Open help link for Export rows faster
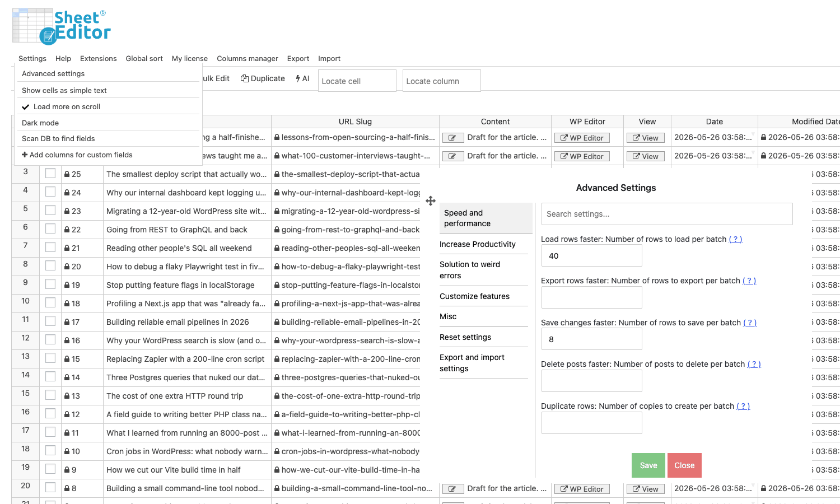Viewport: 840px width, 504px height. 749,281
